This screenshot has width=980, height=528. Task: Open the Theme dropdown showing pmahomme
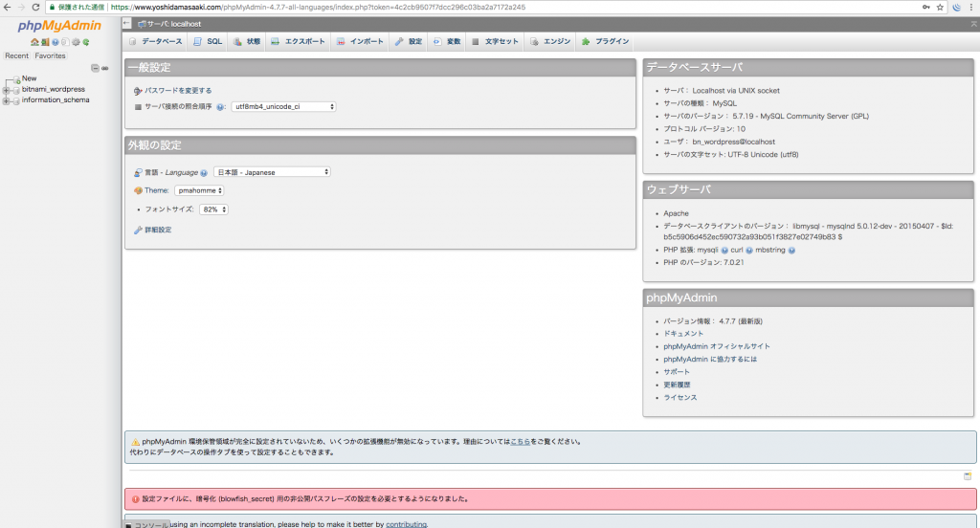[199, 190]
